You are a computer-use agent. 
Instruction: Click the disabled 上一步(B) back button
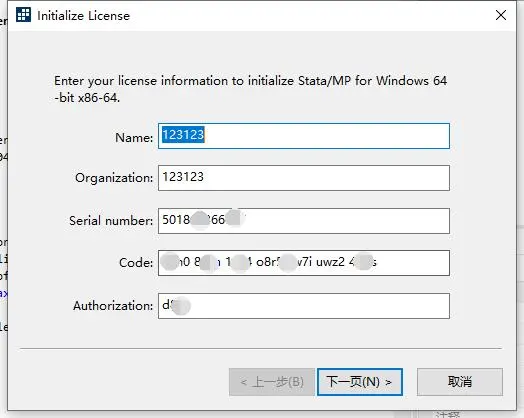point(272,382)
